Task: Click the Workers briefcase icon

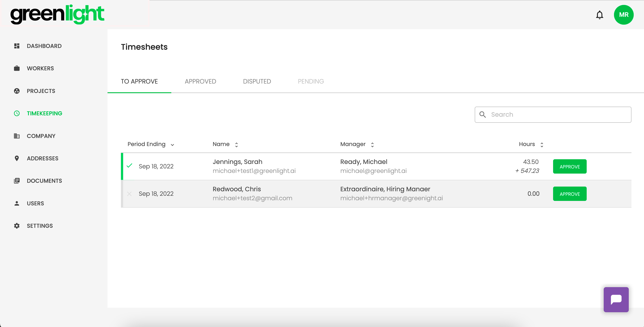Action: click(x=17, y=68)
